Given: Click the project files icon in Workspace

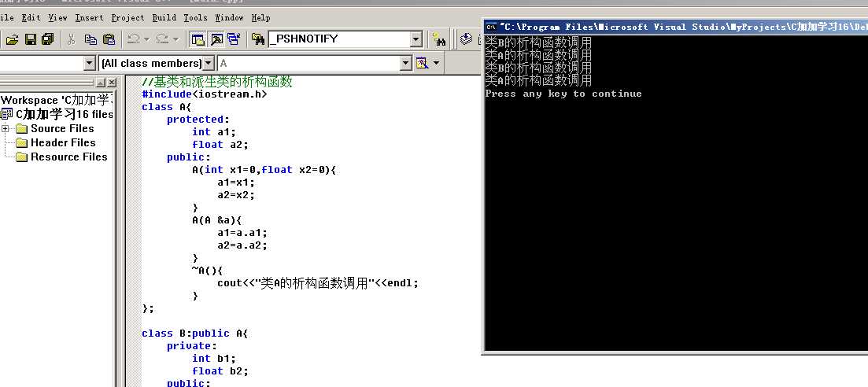Looking at the screenshot, I should click(6, 115).
